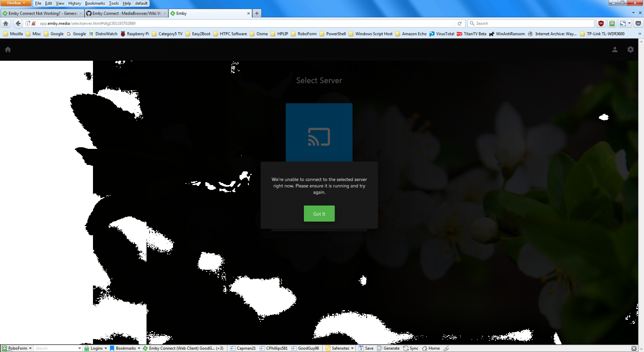Fill with Capman21 RoboForm login
644x352 pixels.
243,348
